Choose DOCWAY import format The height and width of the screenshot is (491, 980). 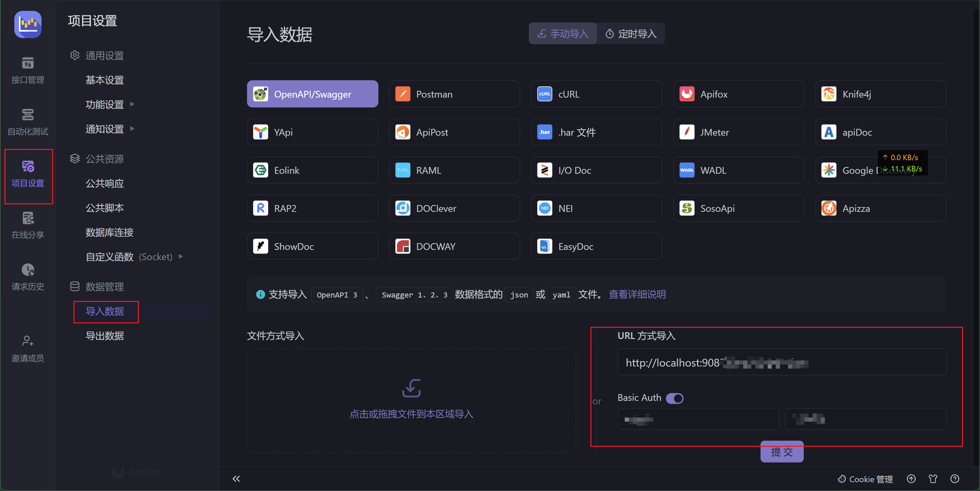click(x=455, y=246)
